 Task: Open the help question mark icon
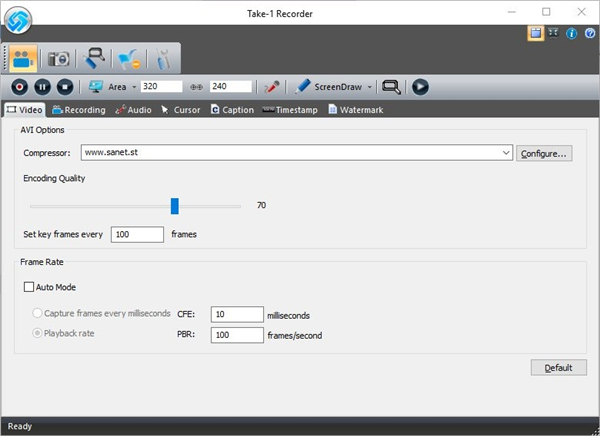[x=588, y=33]
